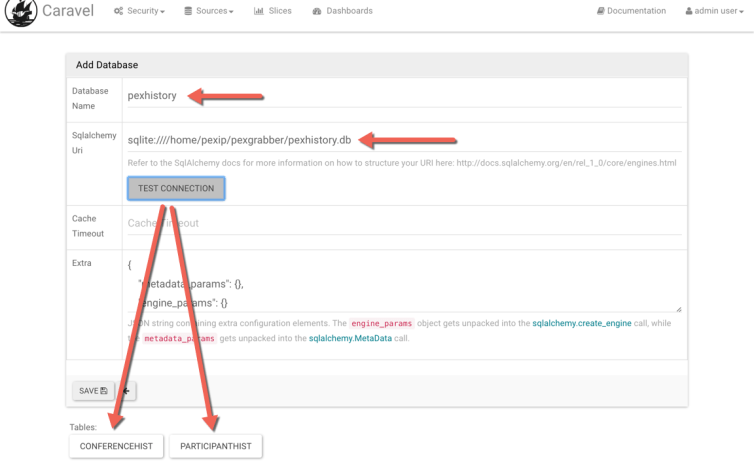Open the Dashboards page
The height and width of the screenshot is (465, 754).
[342, 11]
